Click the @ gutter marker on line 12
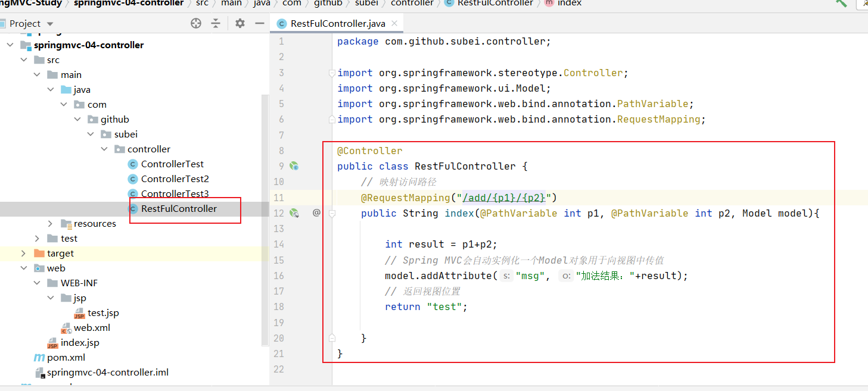 point(316,212)
